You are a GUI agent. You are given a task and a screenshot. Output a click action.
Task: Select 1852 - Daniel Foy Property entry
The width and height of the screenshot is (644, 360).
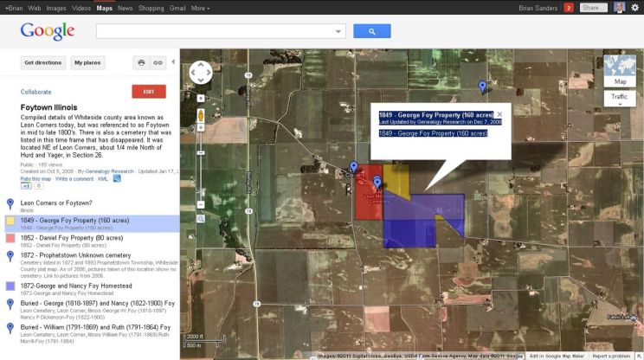72,238
